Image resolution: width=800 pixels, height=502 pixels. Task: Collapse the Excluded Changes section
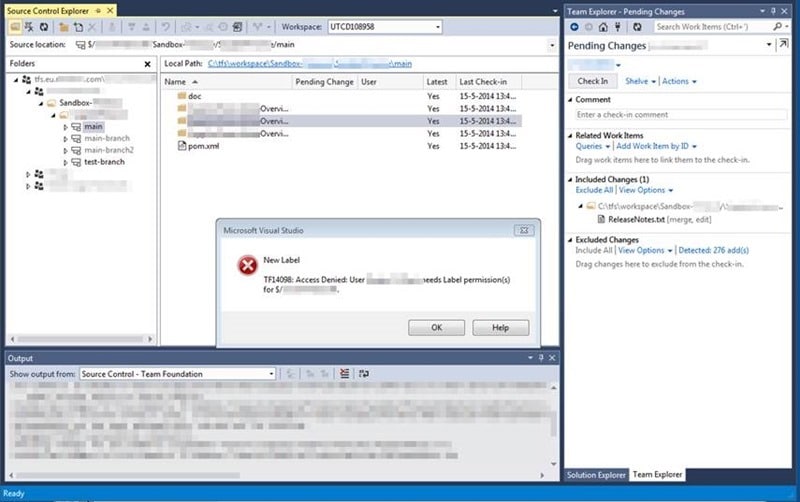[570, 240]
